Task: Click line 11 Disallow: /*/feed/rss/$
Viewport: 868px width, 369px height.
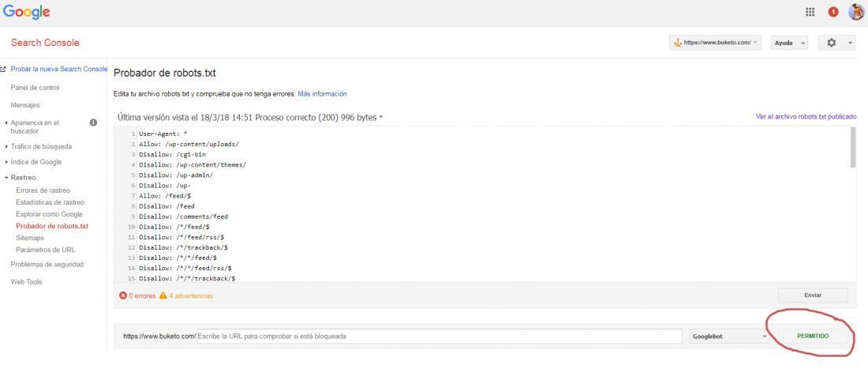Action: click(181, 237)
